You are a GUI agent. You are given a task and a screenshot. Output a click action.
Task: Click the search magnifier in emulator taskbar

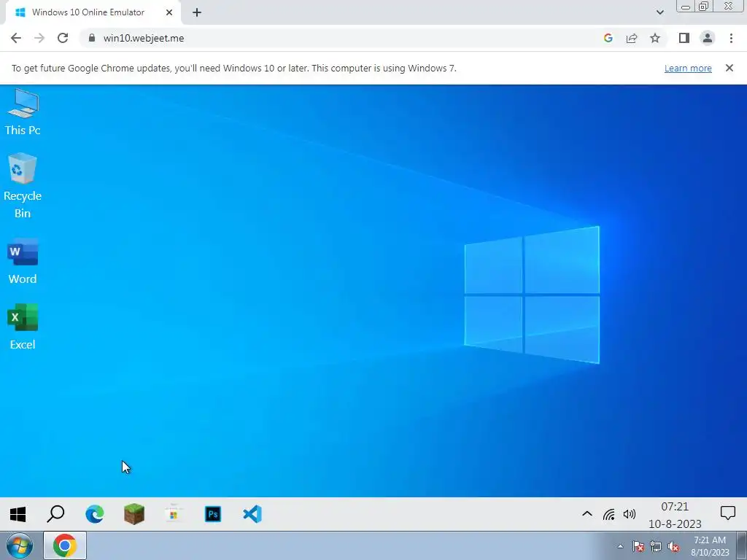click(55, 514)
